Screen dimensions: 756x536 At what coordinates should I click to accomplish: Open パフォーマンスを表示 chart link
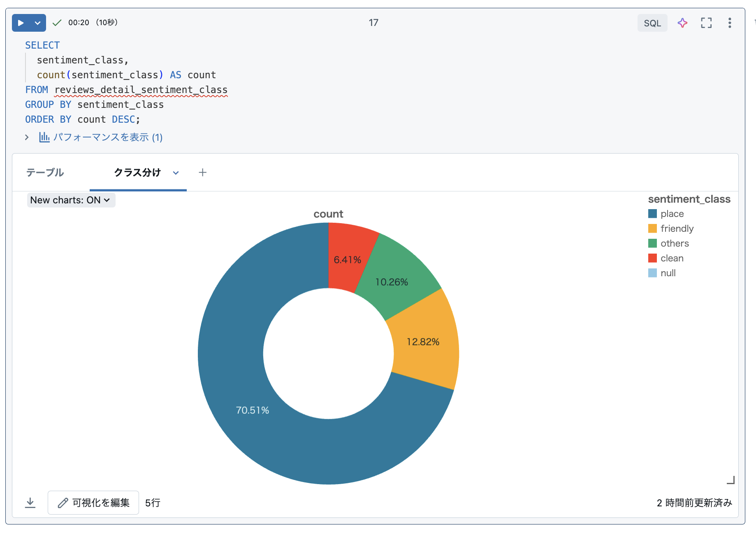101,137
